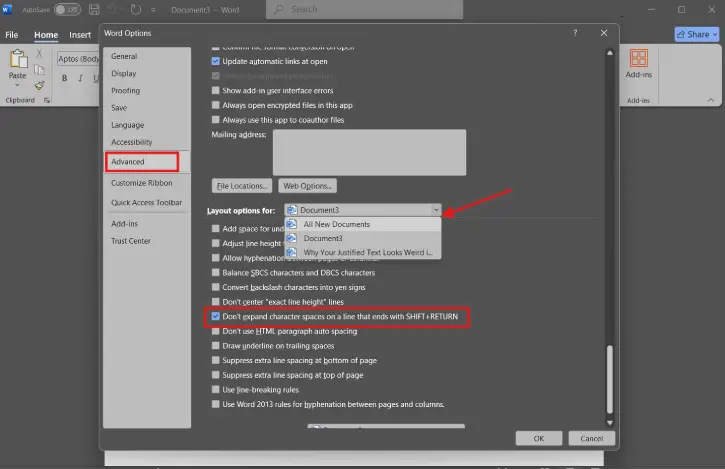Close the Word Options dialog with X
Screen dimensions: 725x469
pyautogui.click(x=604, y=33)
